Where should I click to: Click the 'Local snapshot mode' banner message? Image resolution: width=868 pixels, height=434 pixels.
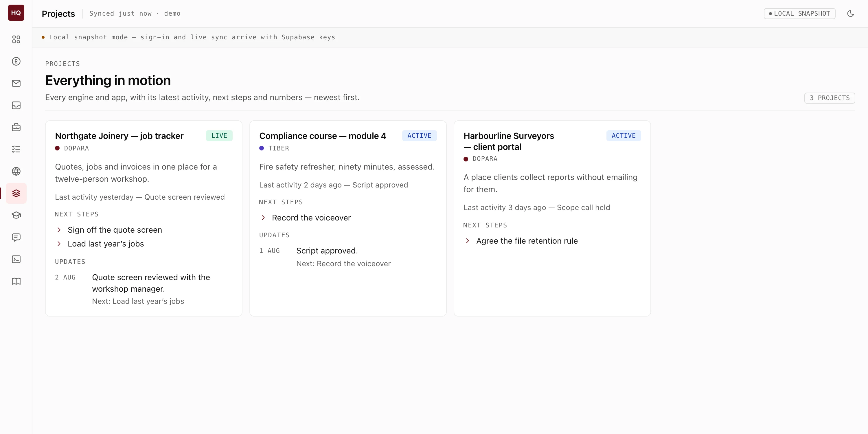click(x=192, y=37)
